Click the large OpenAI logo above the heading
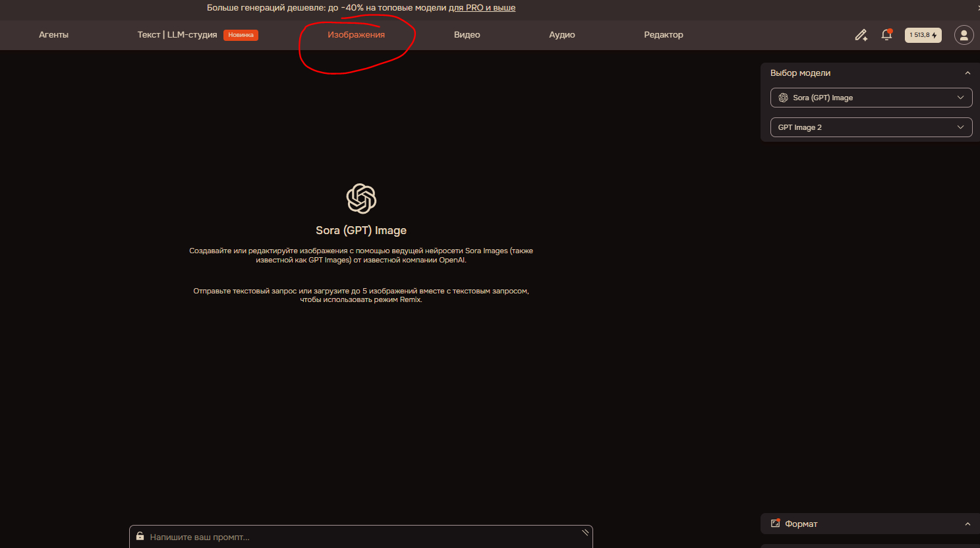 point(361,198)
